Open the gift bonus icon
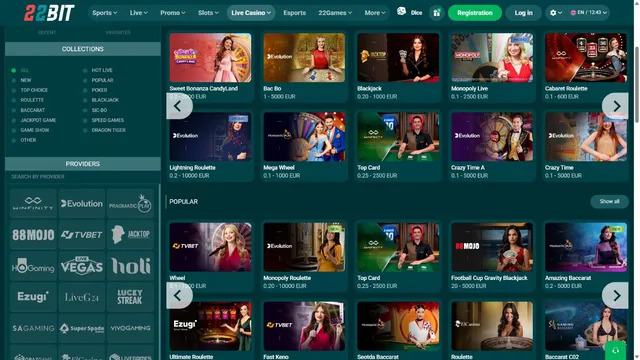640x360 pixels. [x=436, y=13]
